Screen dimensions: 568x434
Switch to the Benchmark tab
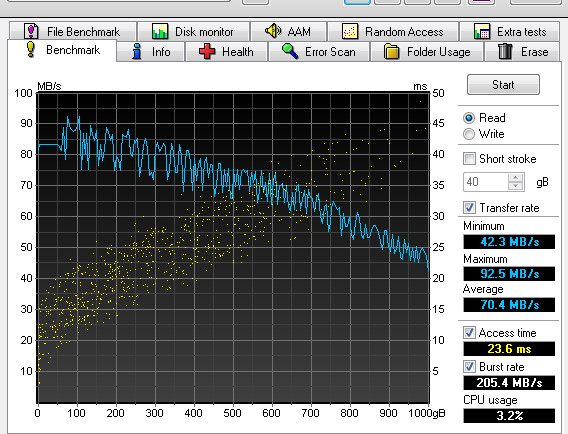coord(62,50)
